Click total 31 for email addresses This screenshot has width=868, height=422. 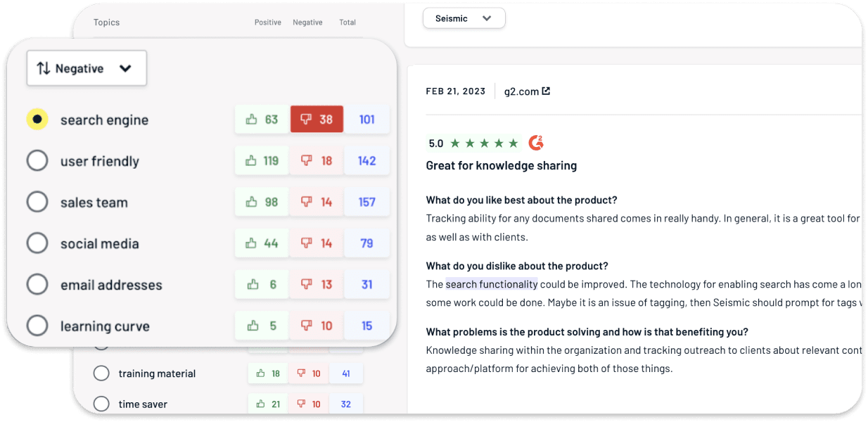367,285
